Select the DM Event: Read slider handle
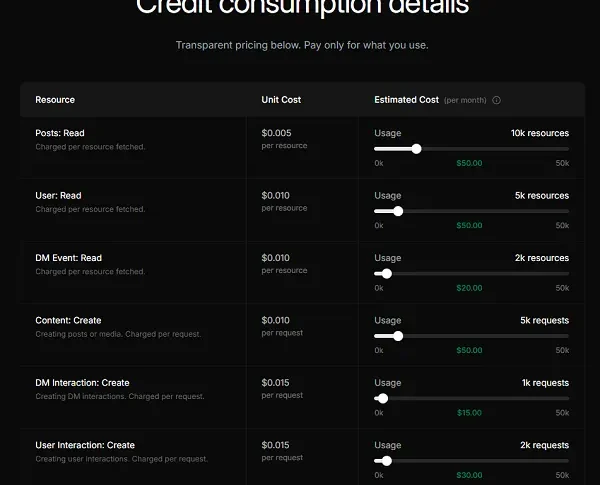This screenshot has height=485, width=600. (387, 274)
